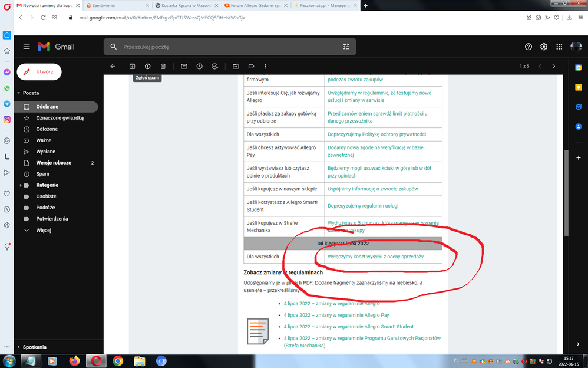Add the email to Tasks
The height and width of the screenshot is (368, 588).
pyautogui.click(x=215, y=67)
